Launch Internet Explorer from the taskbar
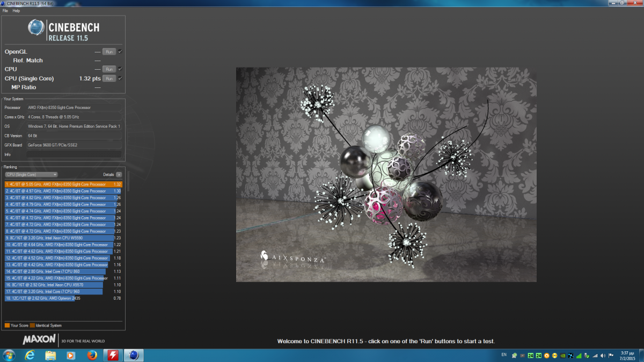Screen dimensions: 644x362 coord(30,355)
